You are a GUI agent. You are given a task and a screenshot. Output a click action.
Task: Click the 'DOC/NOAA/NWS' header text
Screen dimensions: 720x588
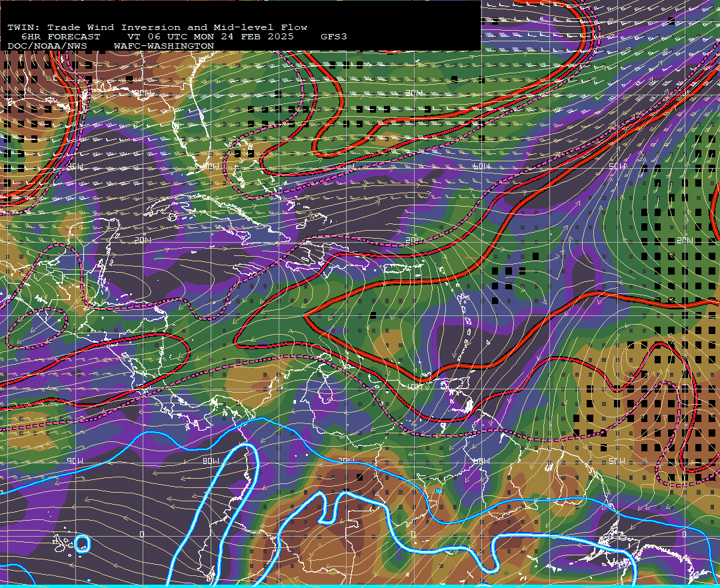click(47, 47)
